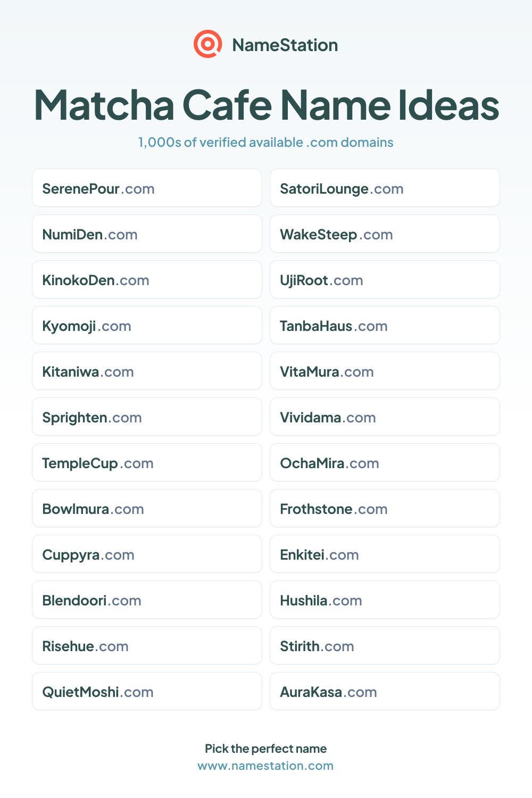This screenshot has width=532, height=798.
Task: Choose the Stirith.com domain card
Action: tap(385, 645)
